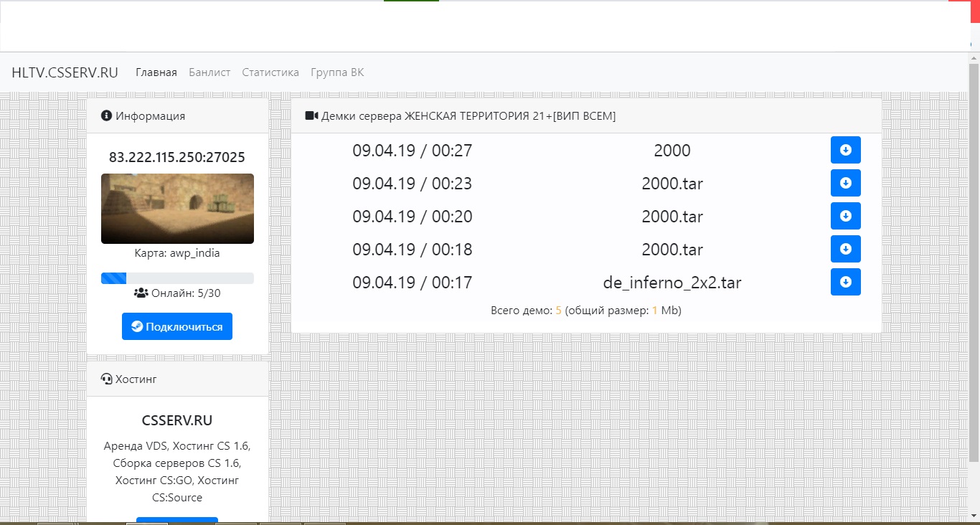980x525 pixels.
Task: Click the Карта: awp_india label
Action: (177, 253)
